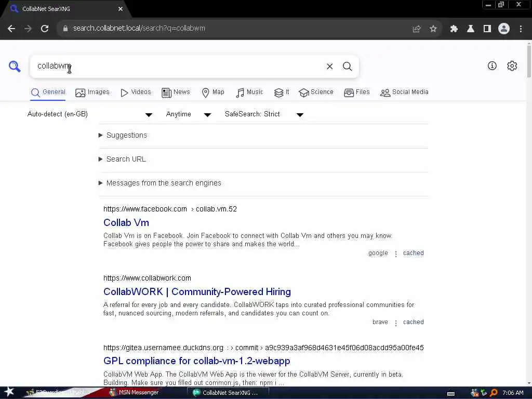532x399 pixels.
Task: Open GPL compliance for collab-vm-1.2-webapp link
Action: coord(197,361)
